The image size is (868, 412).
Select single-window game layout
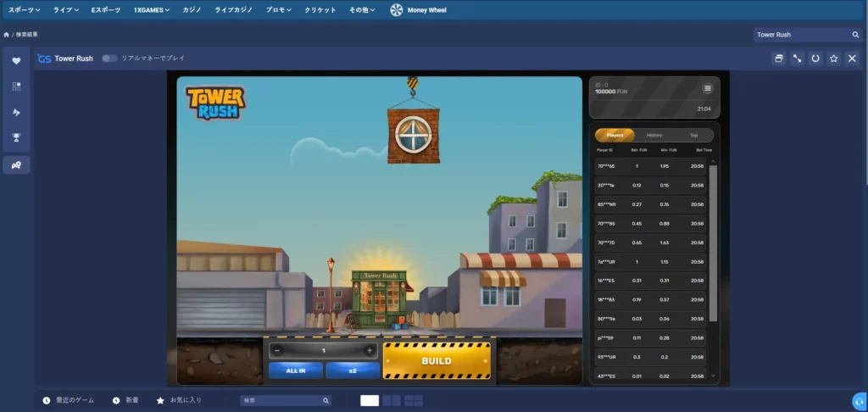pos(370,400)
